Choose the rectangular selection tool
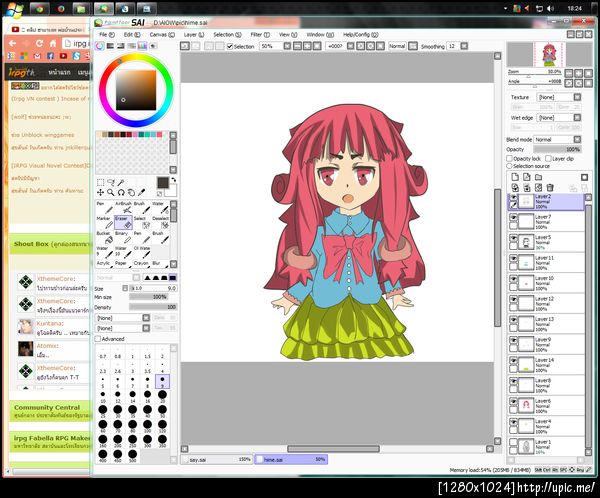This screenshot has width=600, height=498. 101,183
